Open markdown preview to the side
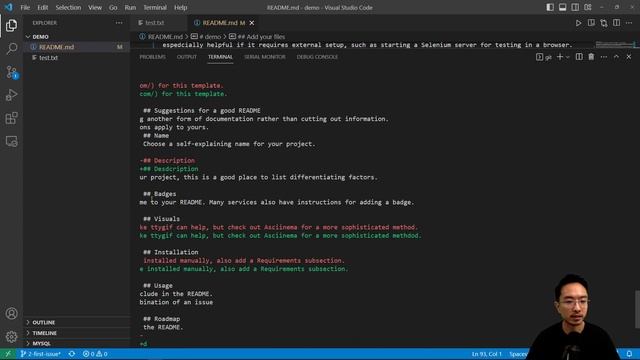Image resolution: width=640 pixels, height=360 pixels. click(591, 23)
